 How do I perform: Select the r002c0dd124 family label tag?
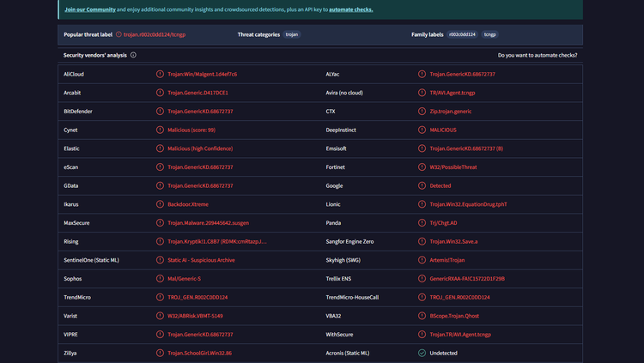(462, 34)
